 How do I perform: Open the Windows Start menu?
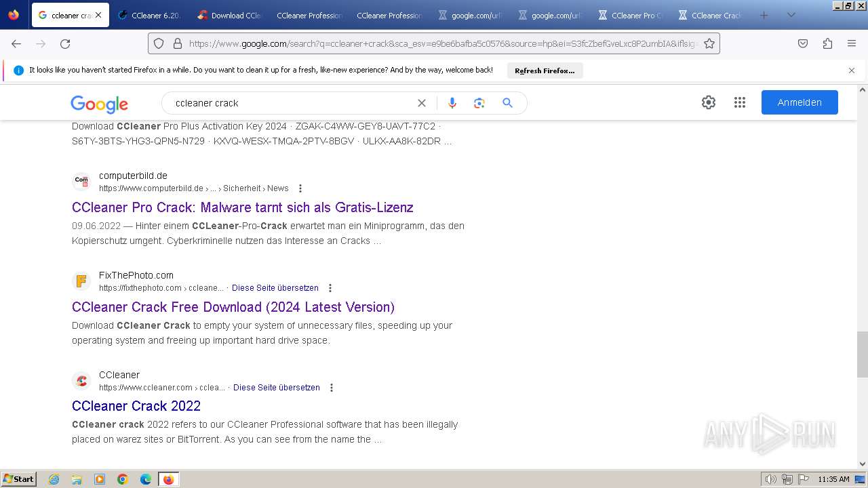19,479
